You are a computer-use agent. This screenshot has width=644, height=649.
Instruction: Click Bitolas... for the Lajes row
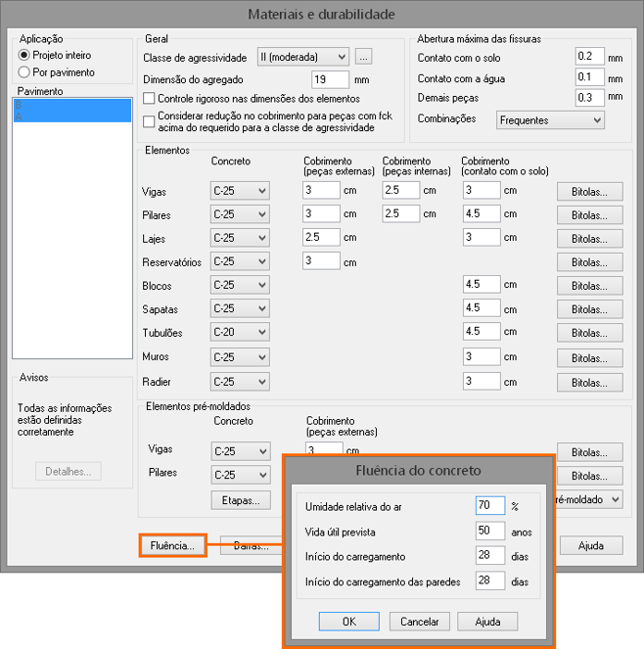point(589,238)
